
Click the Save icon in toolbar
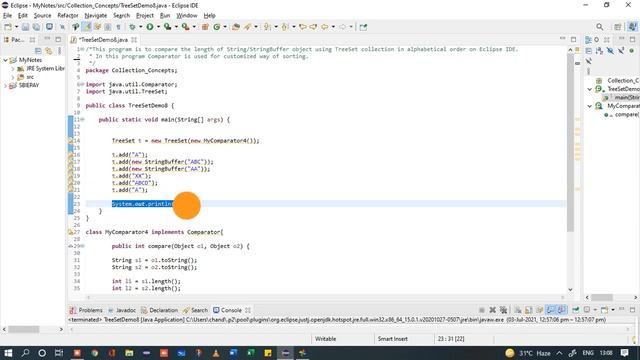click(x=25, y=27)
